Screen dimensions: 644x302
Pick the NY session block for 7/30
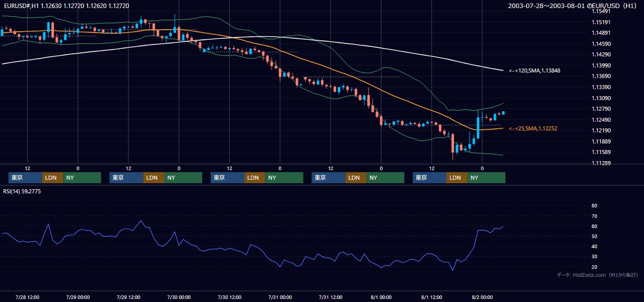(x=284, y=178)
